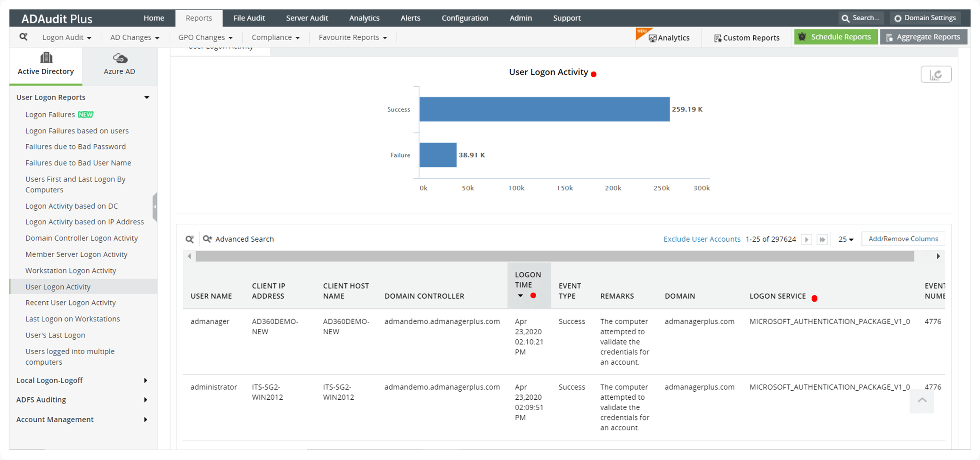This screenshot has width=980, height=460.
Task: Open Logon Failures report
Action: coord(50,115)
